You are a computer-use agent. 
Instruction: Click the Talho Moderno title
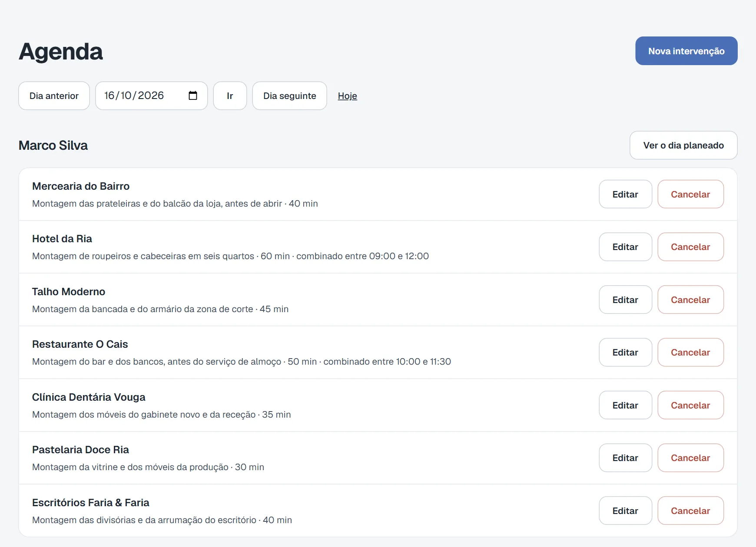tap(69, 292)
